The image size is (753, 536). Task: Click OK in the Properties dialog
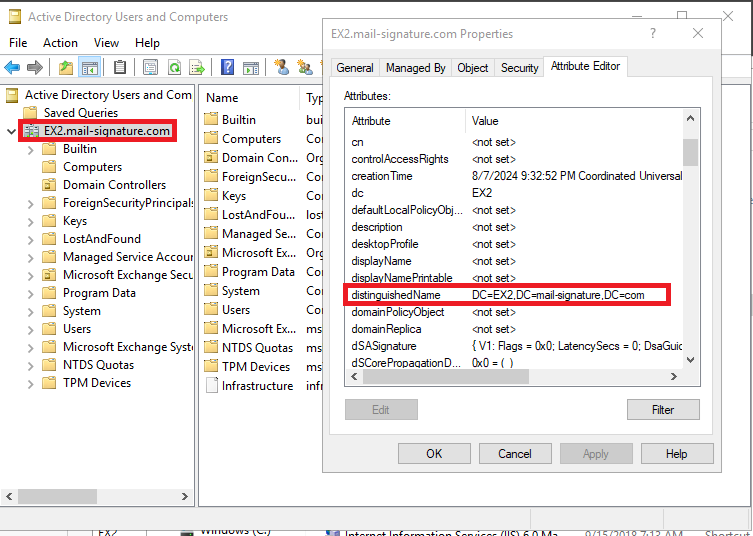[434, 453]
